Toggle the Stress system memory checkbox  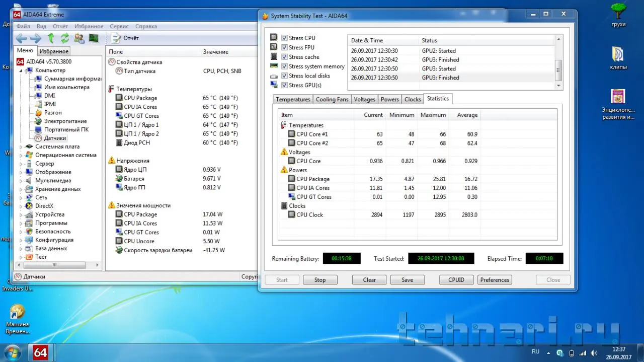coord(284,66)
